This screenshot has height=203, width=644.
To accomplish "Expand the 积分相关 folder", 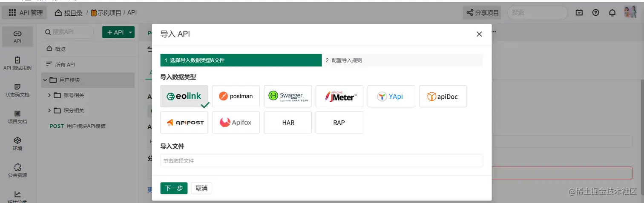I will [49, 111].
